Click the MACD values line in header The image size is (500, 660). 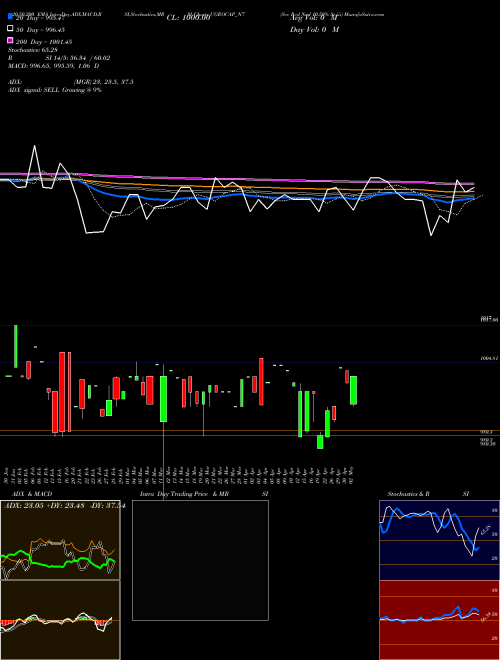pos(54,66)
